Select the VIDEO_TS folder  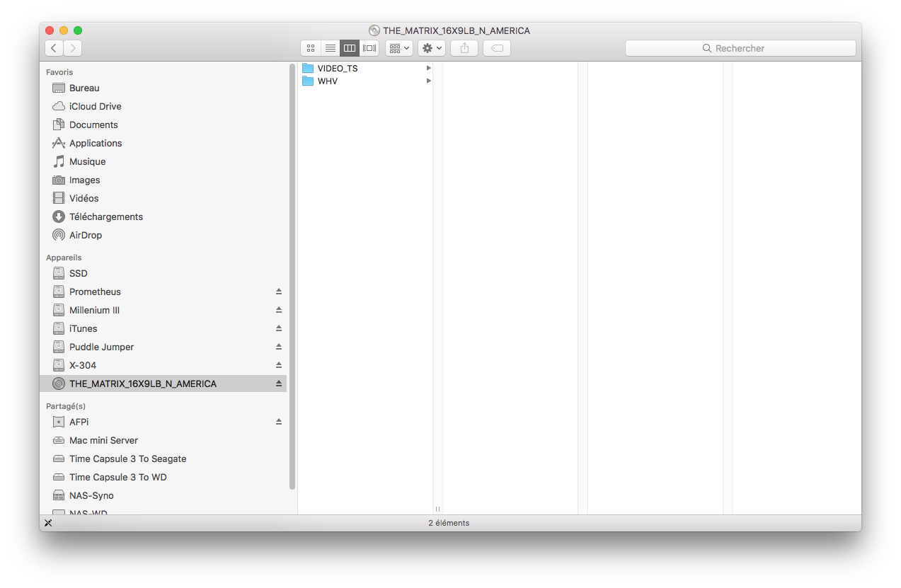(x=365, y=68)
